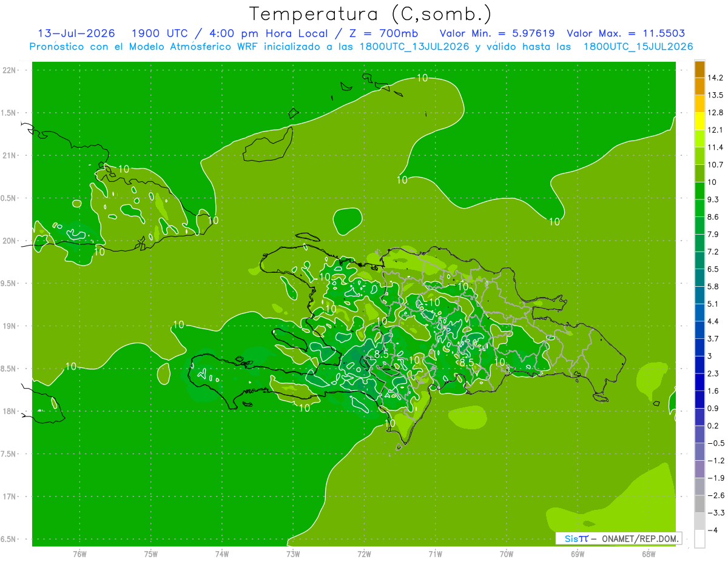Screen dimensions: 728x562
Task: Click the '12.8' colorbar label
Action: point(715,113)
